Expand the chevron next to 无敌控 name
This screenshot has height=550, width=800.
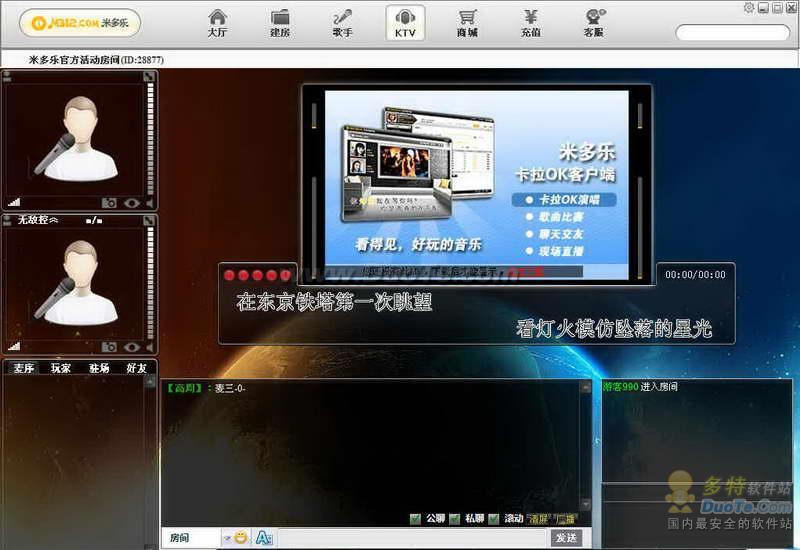54,220
